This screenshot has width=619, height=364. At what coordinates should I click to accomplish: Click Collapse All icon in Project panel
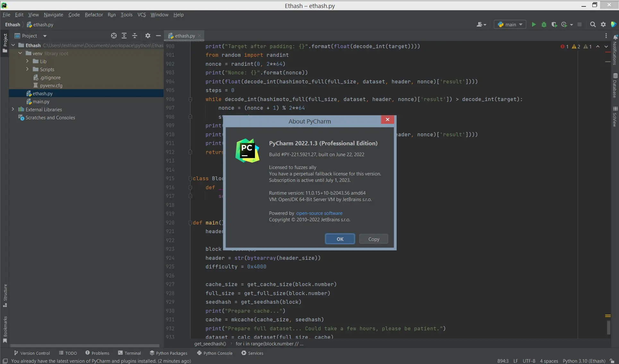(135, 36)
